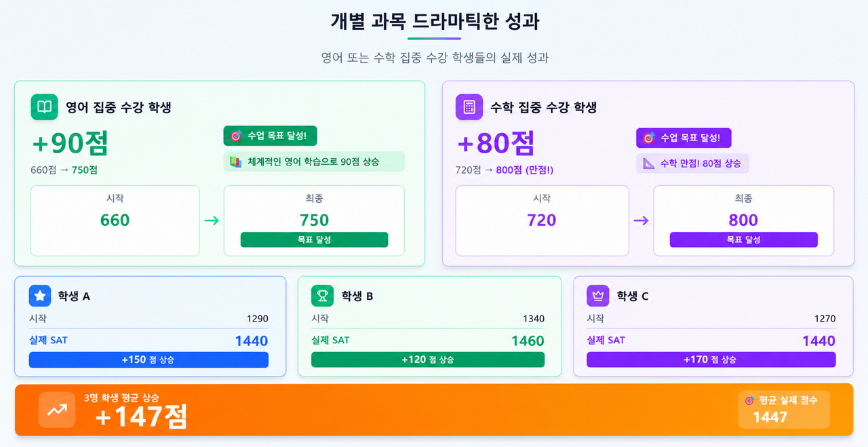Click the green arrow between 660 and 750
This screenshot has height=447, width=868.
coord(212,220)
